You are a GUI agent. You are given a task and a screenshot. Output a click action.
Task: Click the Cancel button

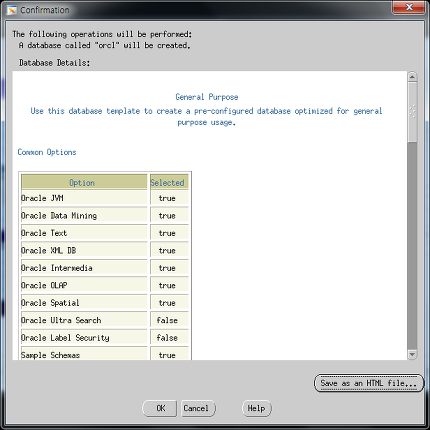pos(198,408)
